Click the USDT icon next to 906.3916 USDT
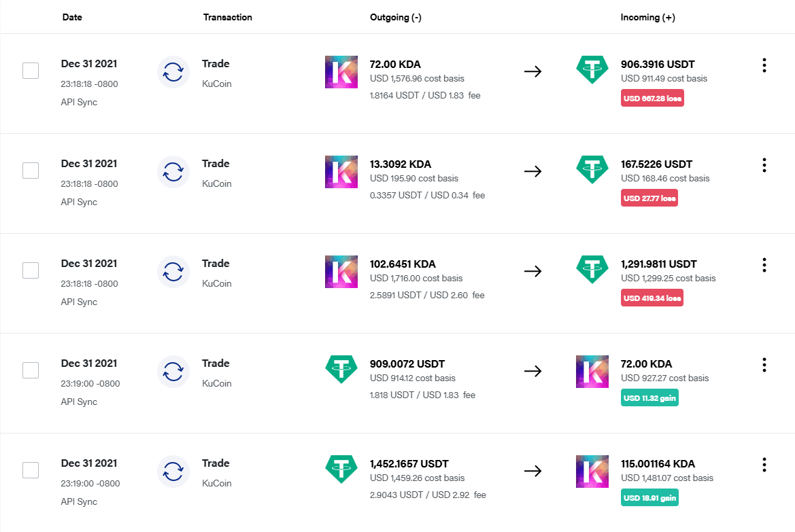Screen dimensions: 795x532 pyautogui.click(x=592, y=71)
